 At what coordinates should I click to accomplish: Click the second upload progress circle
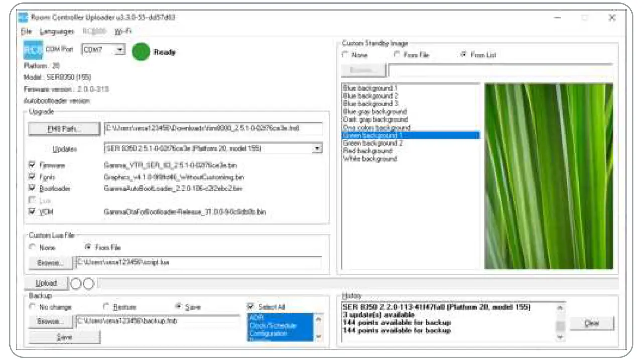click(x=88, y=284)
